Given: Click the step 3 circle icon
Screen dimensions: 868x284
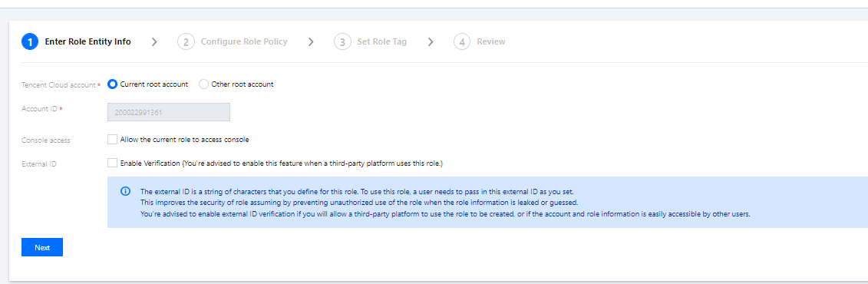Looking at the screenshot, I should 342,42.
